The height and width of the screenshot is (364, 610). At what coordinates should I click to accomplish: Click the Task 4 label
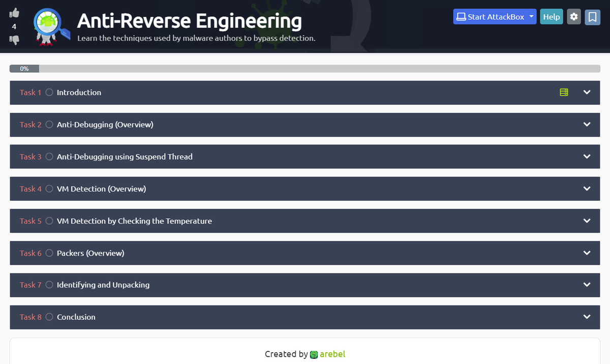(x=30, y=189)
